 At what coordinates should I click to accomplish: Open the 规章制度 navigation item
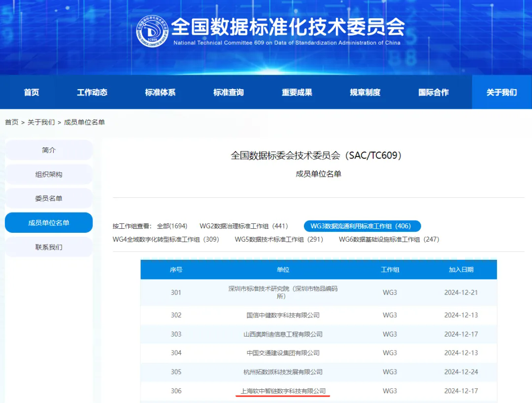(365, 92)
